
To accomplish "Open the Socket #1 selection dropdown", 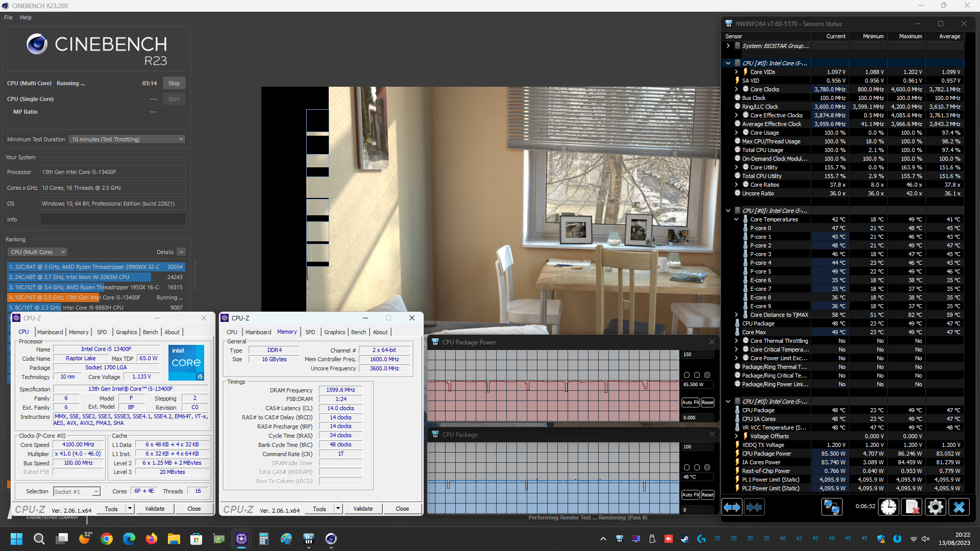I will [77, 492].
